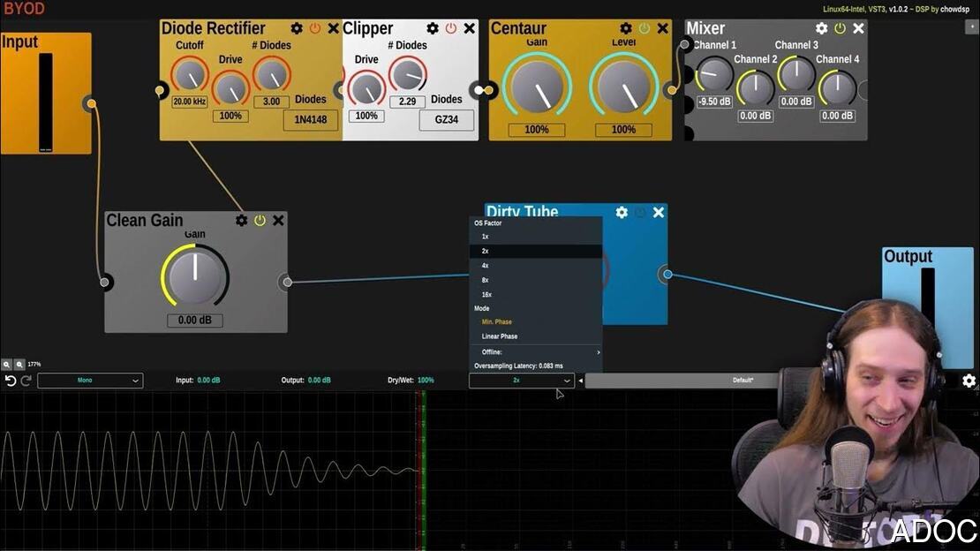
Task: Remove the Centaur module
Action: (662, 29)
